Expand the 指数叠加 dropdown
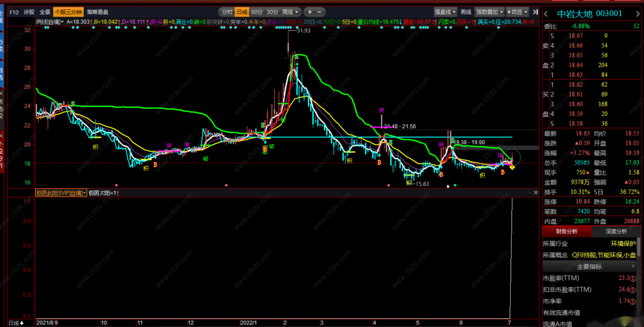Screen dimensions: 644x327 point(489,12)
